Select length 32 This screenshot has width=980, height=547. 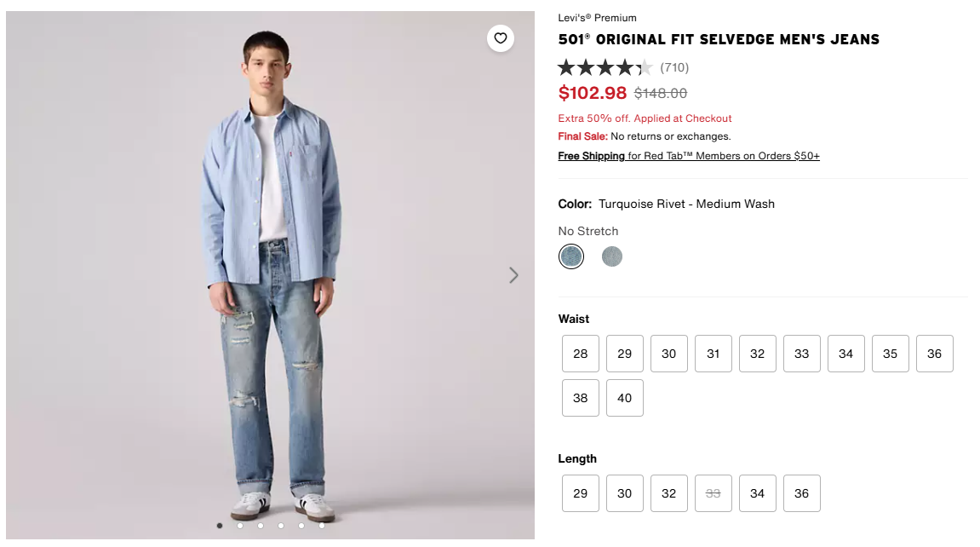[669, 493]
